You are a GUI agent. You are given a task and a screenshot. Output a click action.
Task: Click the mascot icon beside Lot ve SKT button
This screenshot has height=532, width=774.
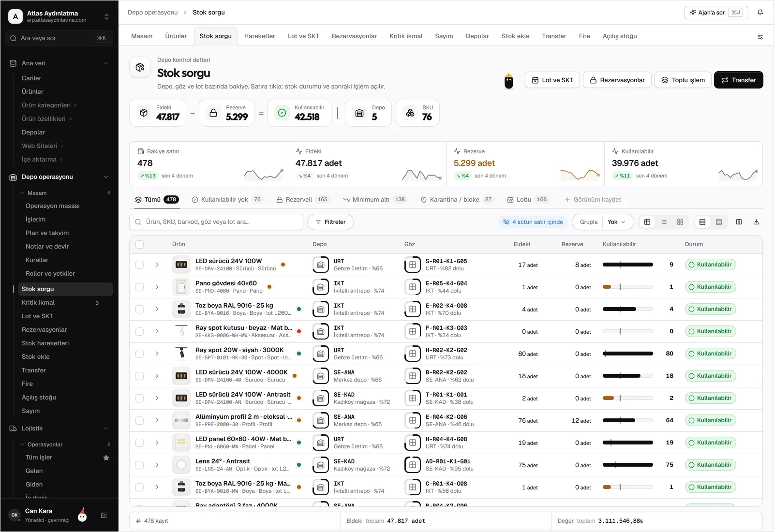[x=508, y=81]
